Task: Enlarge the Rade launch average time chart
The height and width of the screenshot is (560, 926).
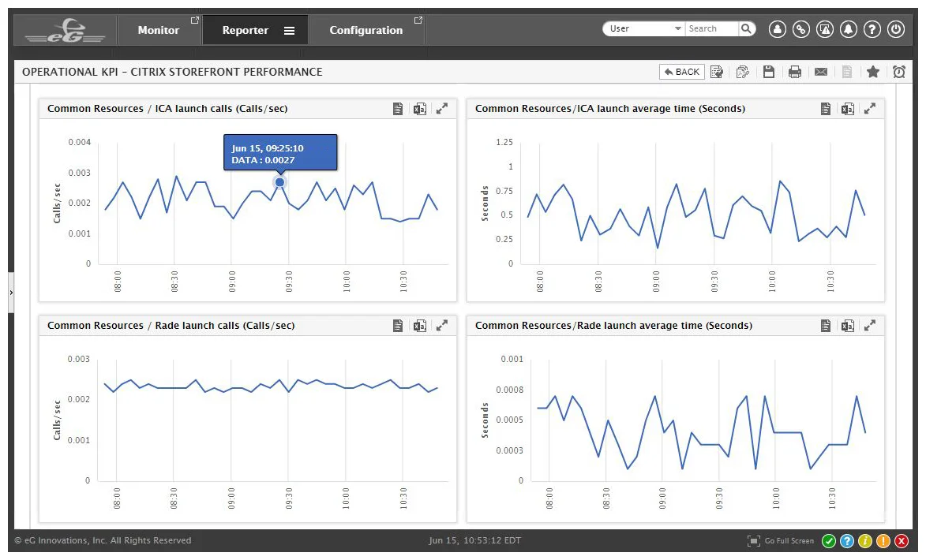Action: 870,326
